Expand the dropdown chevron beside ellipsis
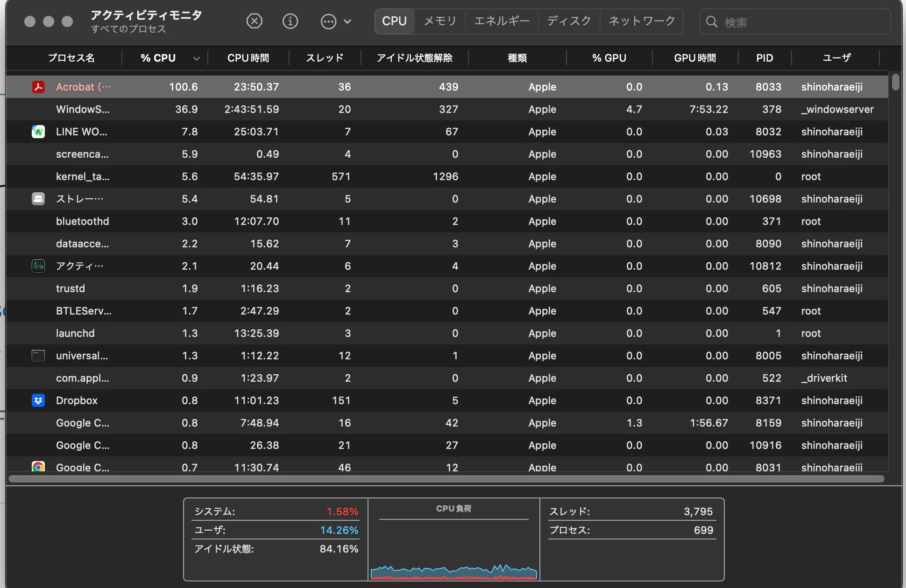 click(x=347, y=21)
